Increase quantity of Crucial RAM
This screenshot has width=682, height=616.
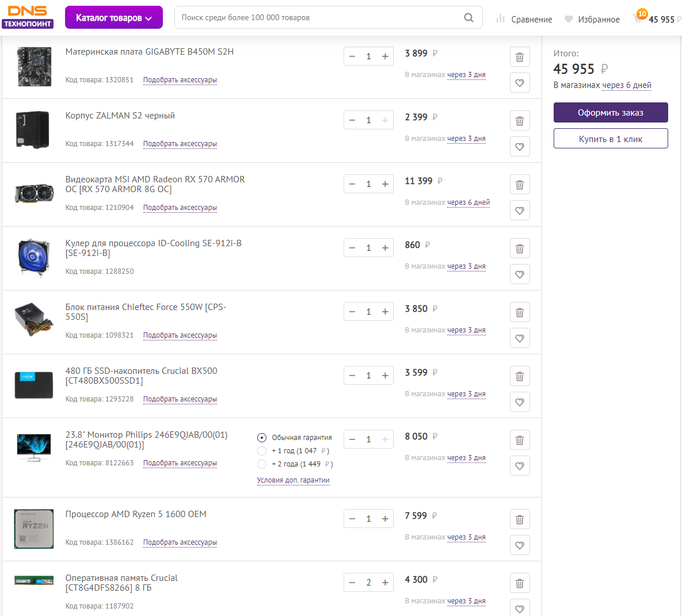(x=385, y=583)
